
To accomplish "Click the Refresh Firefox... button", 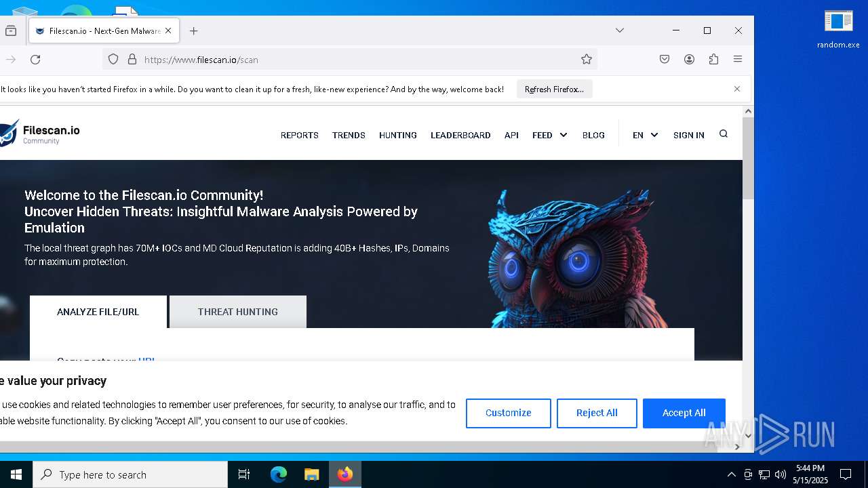I will pos(554,89).
